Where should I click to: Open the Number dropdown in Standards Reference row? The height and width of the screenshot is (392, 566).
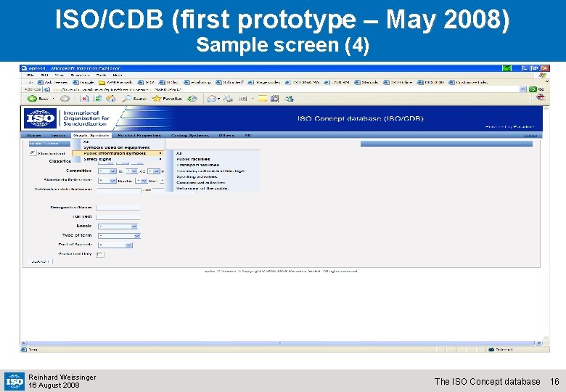click(141, 181)
